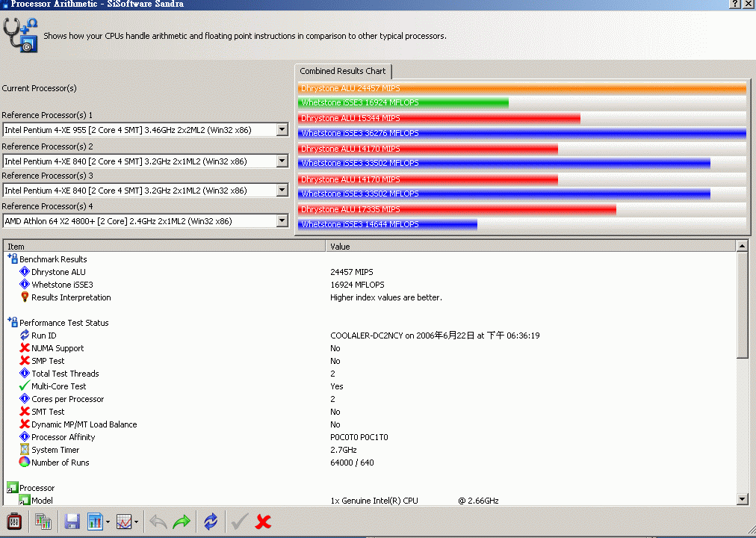Click the Current Processor(s) label
Viewport: 756px width, 538px height.
pos(39,88)
